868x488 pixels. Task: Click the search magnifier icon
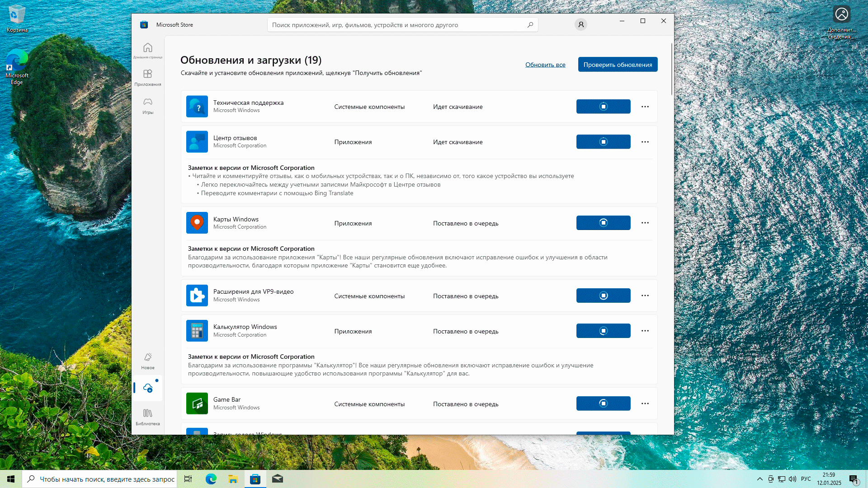click(x=530, y=25)
